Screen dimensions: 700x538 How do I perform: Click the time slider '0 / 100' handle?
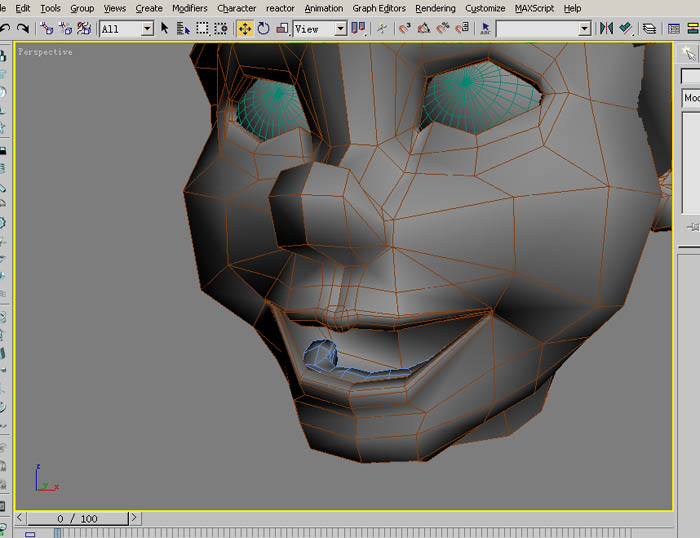(x=78, y=518)
